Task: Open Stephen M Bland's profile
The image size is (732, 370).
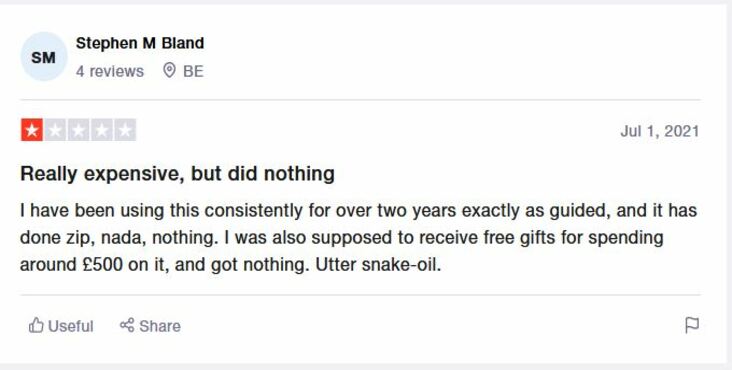Action: [x=140, y=43]
